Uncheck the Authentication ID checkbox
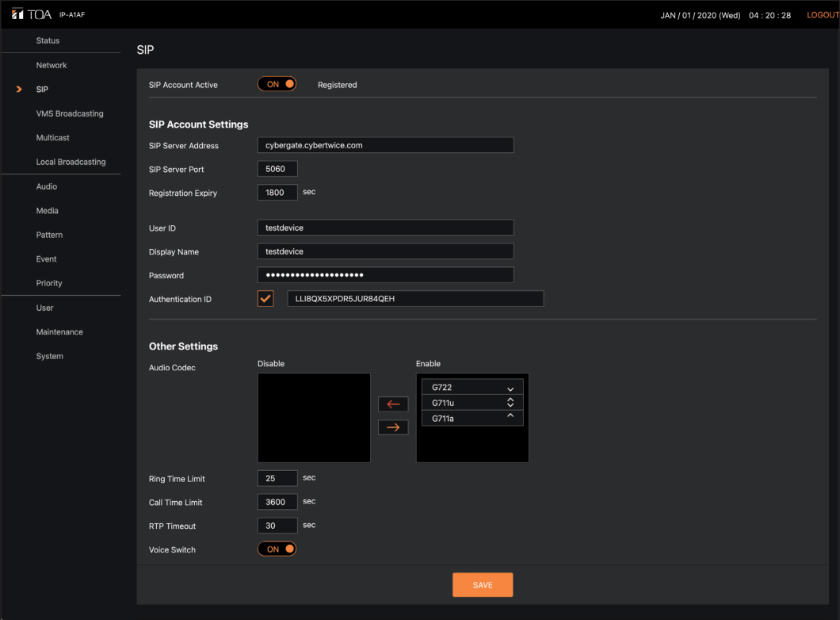Screen dimensions: 840x620 [x=265, y=298]
